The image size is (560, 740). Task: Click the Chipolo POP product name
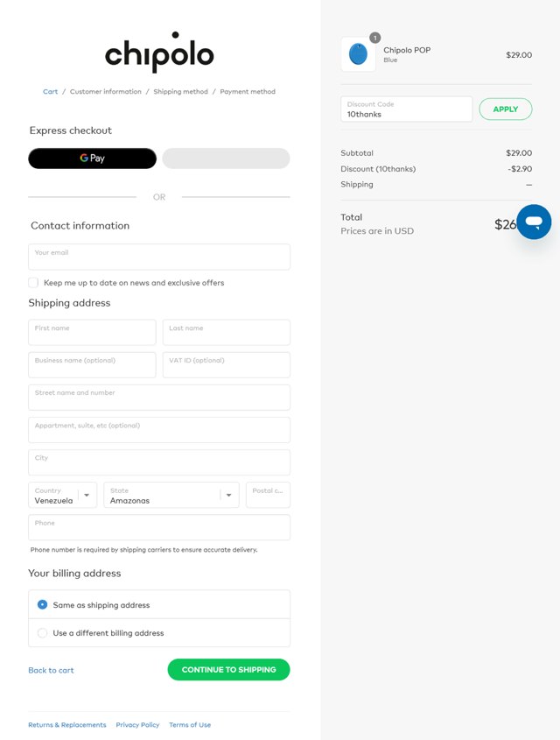pos(407,50)
